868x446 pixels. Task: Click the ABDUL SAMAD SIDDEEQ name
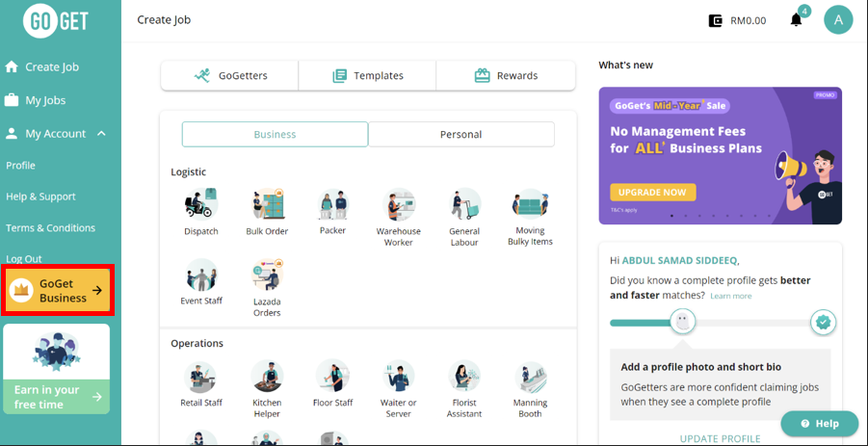click(680, 260)
